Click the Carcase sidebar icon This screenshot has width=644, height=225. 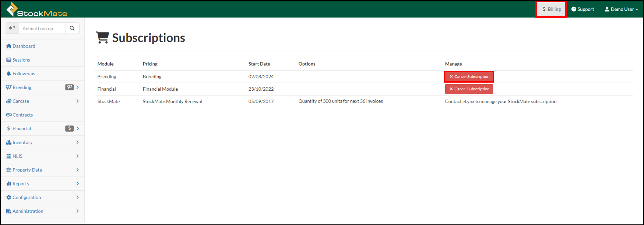(x=9, y=101)
